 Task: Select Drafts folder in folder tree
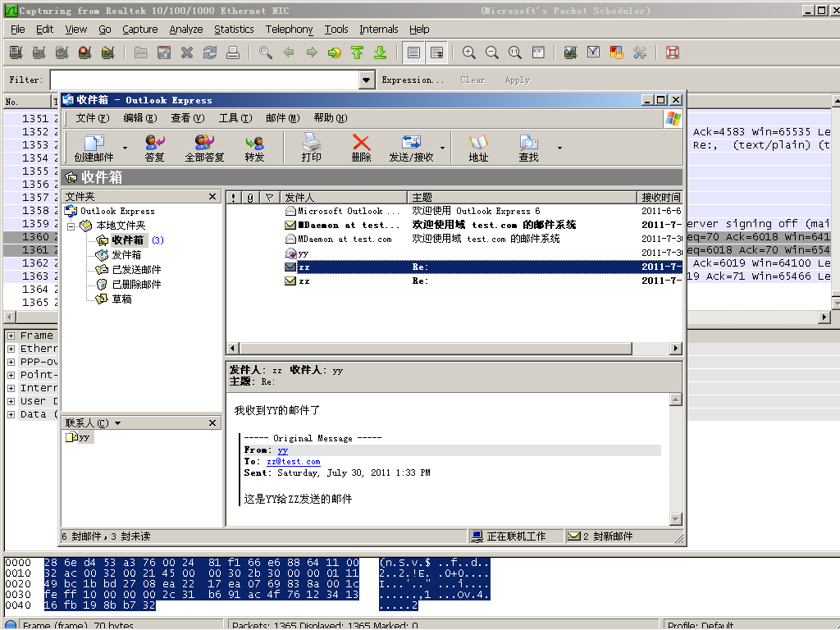114,299
